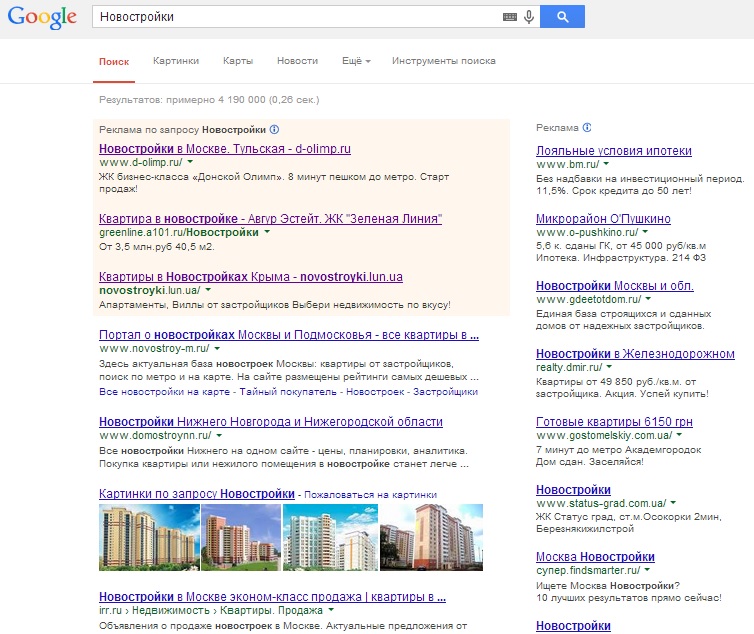Open info icon beside right-column Реклама
The width and height of the screenshot is (754, 634).
pyautogui.click(x=587, y=127)
